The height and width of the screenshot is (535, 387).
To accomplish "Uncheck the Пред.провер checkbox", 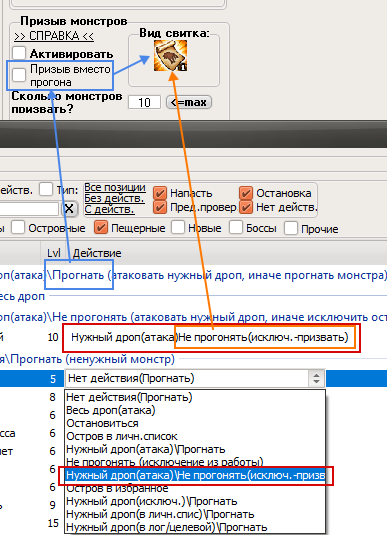I will pyautogui.click(x=160, y=207).
